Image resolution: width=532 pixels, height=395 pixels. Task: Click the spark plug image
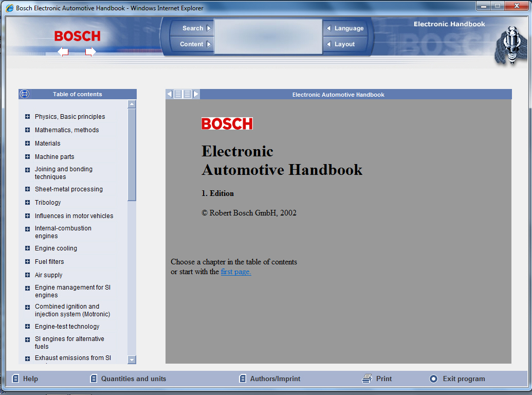pyautogui.click(x=510, y=45)
